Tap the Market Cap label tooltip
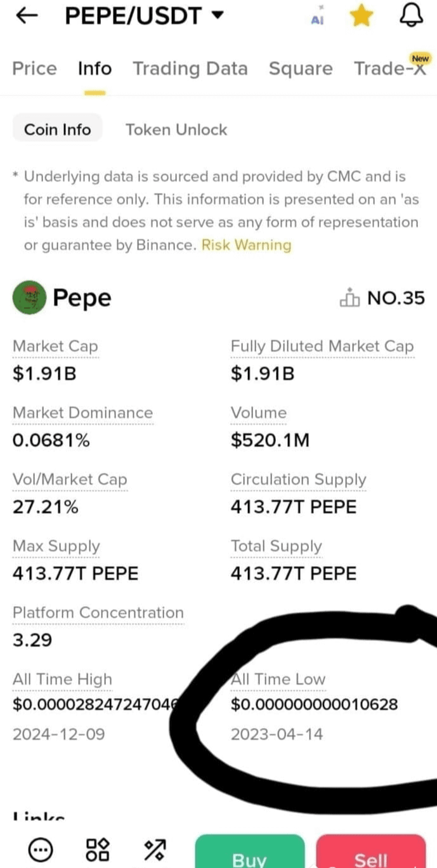The height and width of the screenshot is (868, 437). (55, 346)
